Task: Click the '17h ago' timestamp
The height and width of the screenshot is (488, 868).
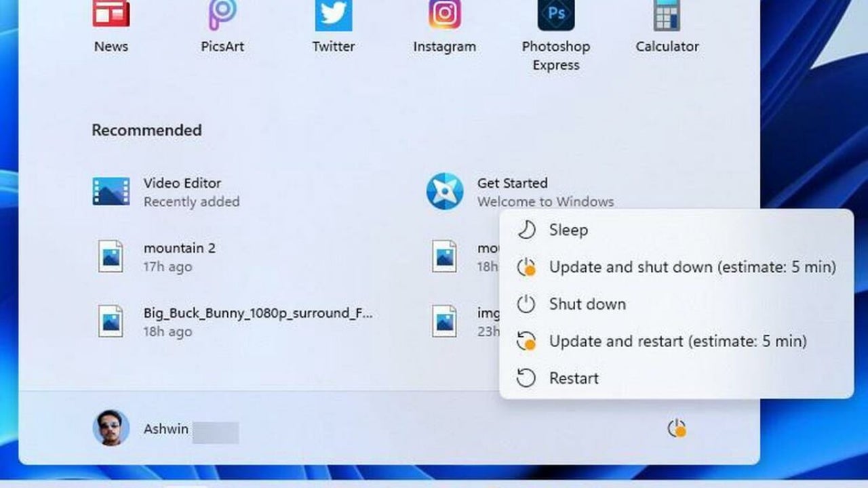Action: [x=167, y=267]
